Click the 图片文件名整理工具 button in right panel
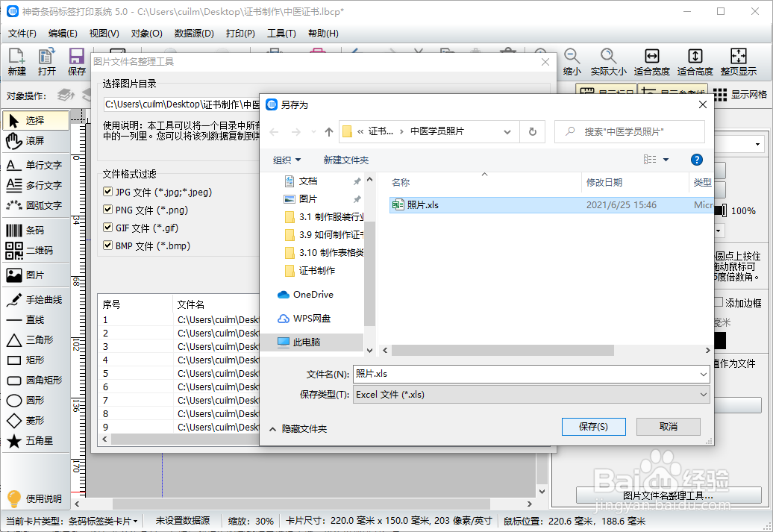The image size is (773, 532). pos(669,495)
